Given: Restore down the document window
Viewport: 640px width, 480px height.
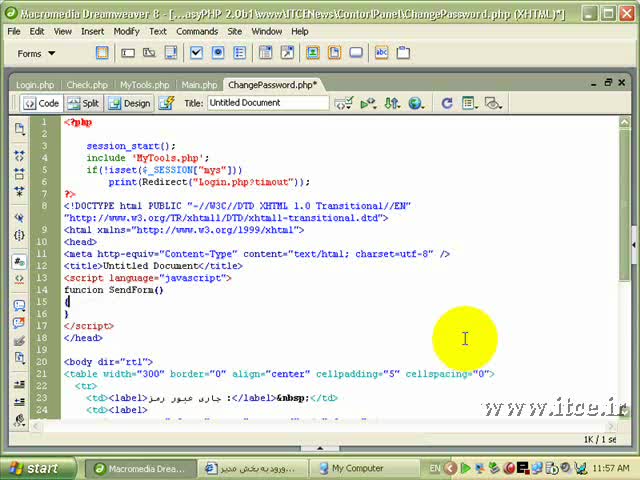Looking at the screenshot, I should pos(608,83).
